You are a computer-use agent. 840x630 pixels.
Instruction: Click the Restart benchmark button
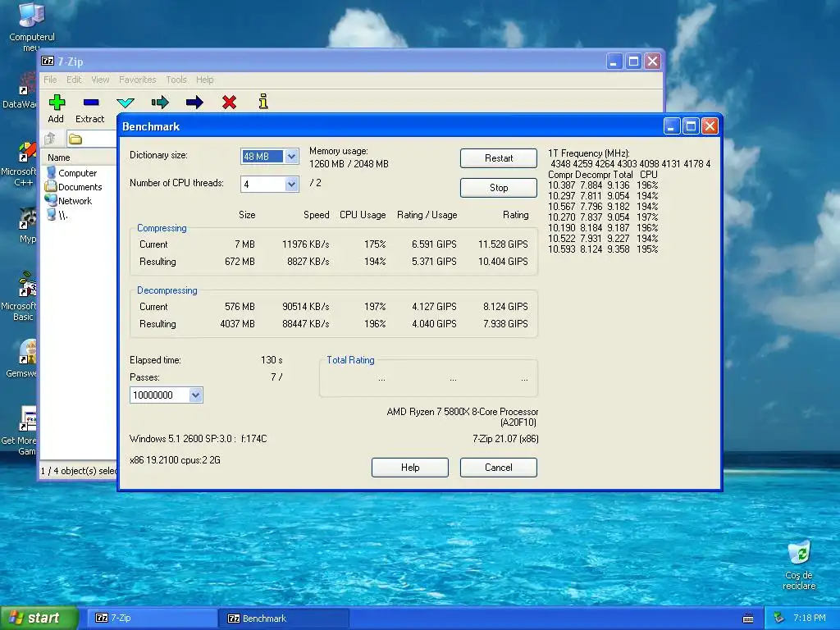tap(498, 158)
